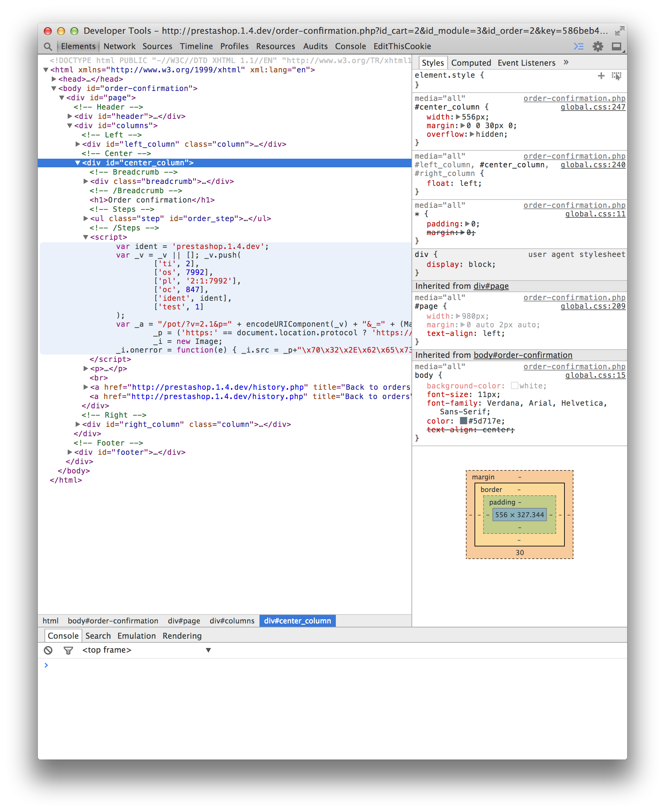This screenshot has width=665, height=812.
Task: Click the div#page inherited link
Action: coord(491,286)
